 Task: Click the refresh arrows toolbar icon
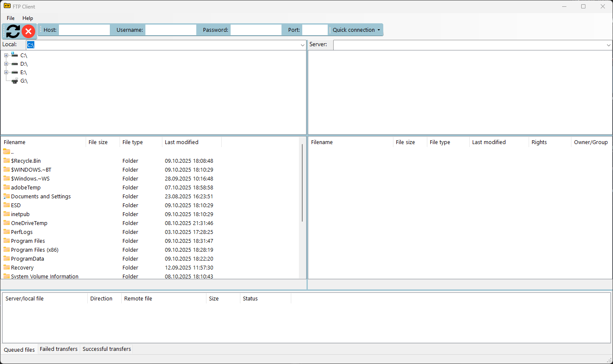[13, 31]
